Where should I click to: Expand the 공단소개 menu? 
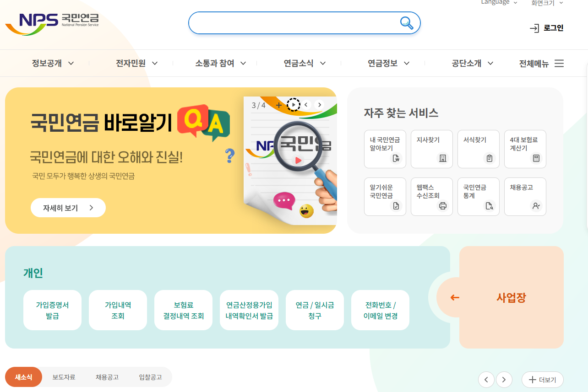472,63
